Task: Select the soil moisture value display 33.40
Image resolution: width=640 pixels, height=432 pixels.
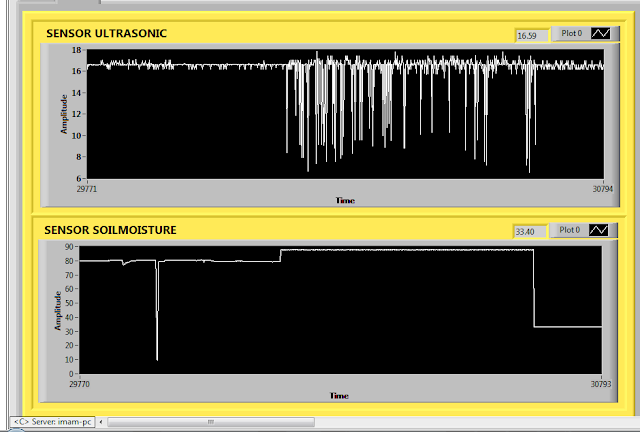Action: coord(530,232)
